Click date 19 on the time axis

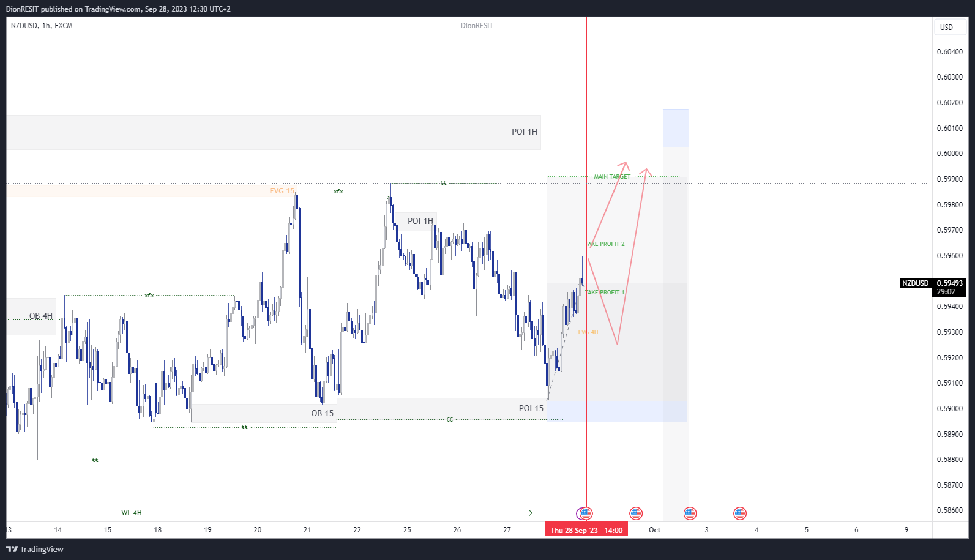207,530
